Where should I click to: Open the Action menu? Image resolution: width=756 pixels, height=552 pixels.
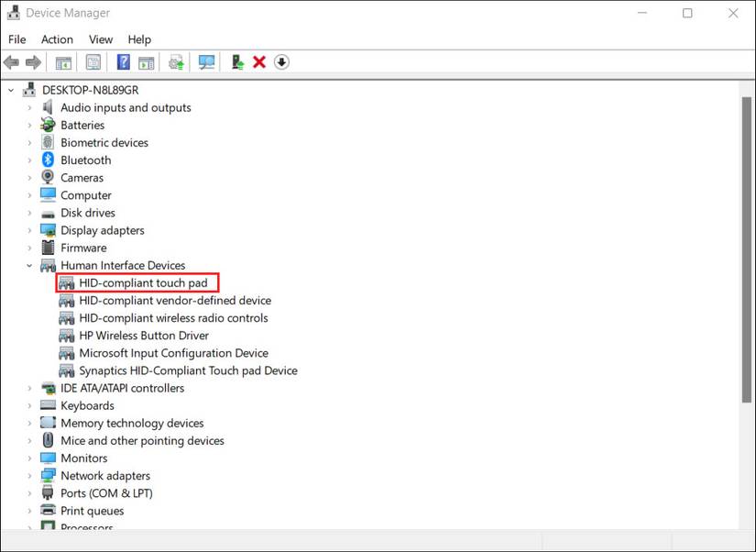click(57, 39)
